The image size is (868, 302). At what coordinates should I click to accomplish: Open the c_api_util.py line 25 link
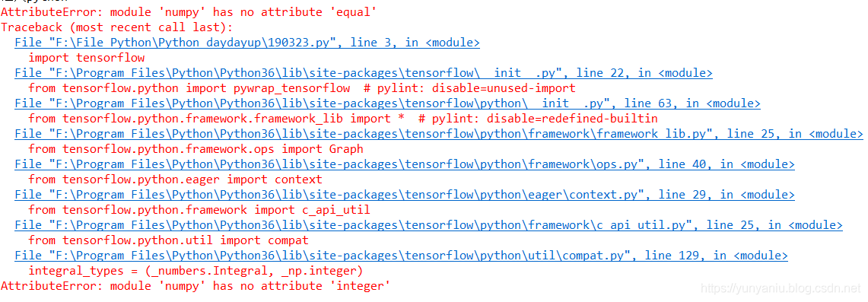coord(429,225)
